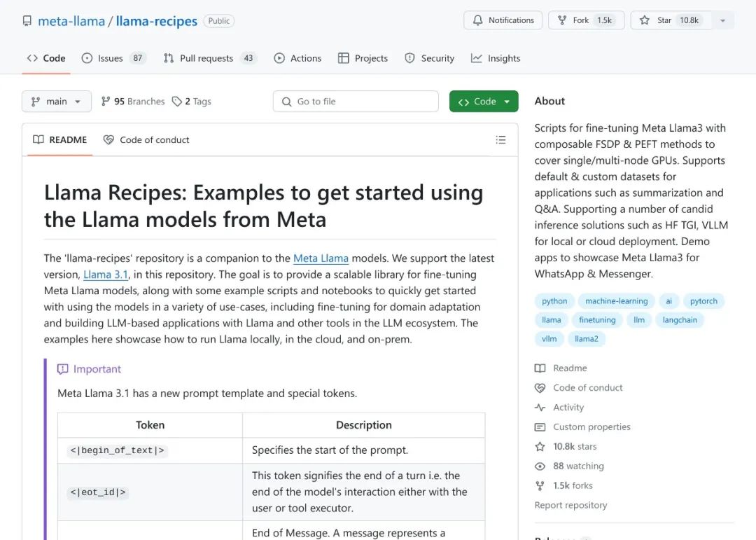Viewport: 756px width, 540px height.
Task: Click the Report repository link
Action: (571, 505)
